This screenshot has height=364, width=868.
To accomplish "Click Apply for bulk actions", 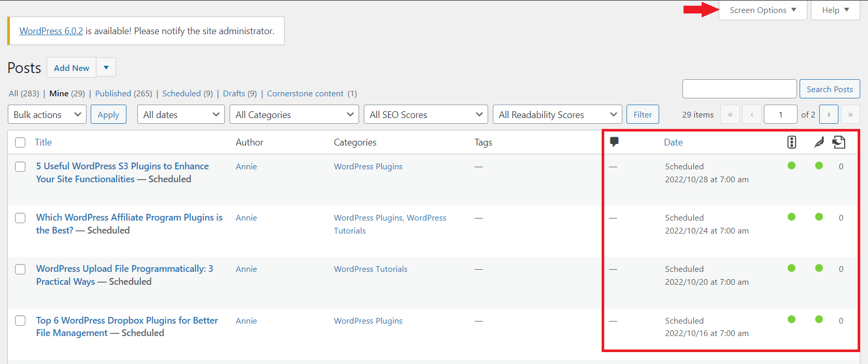I will tap(108, 114).
